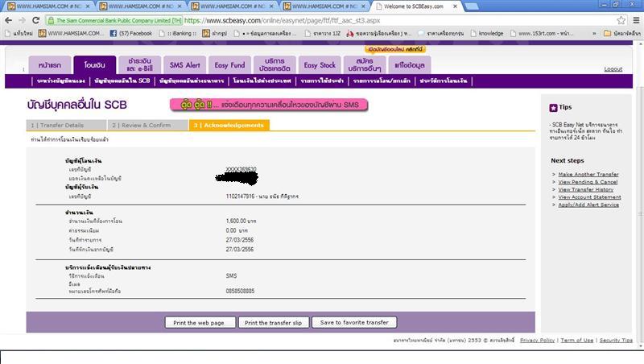Open the knowledge bookmark
This screenshot has width=644, height=364.
pyautogui.click(x=487, y=33)
